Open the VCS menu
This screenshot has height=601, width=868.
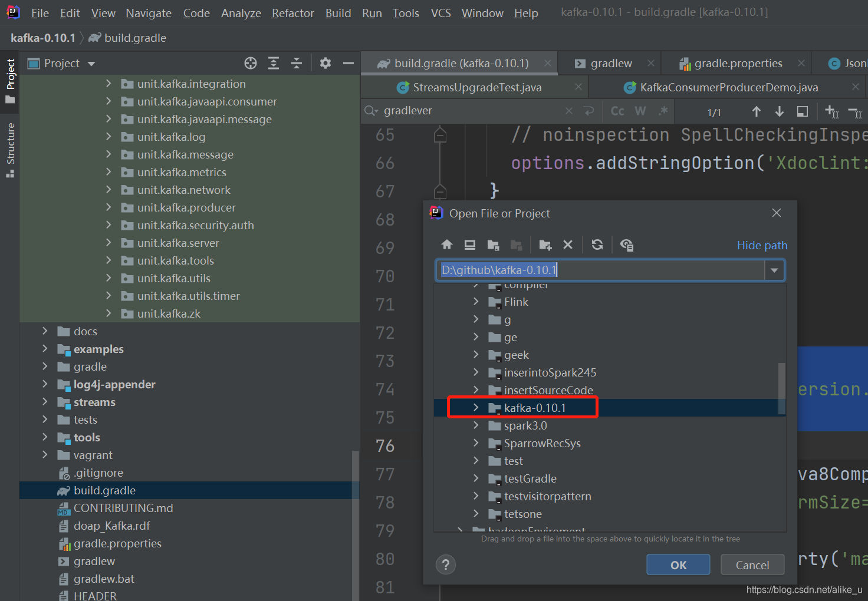coord(440,13)
